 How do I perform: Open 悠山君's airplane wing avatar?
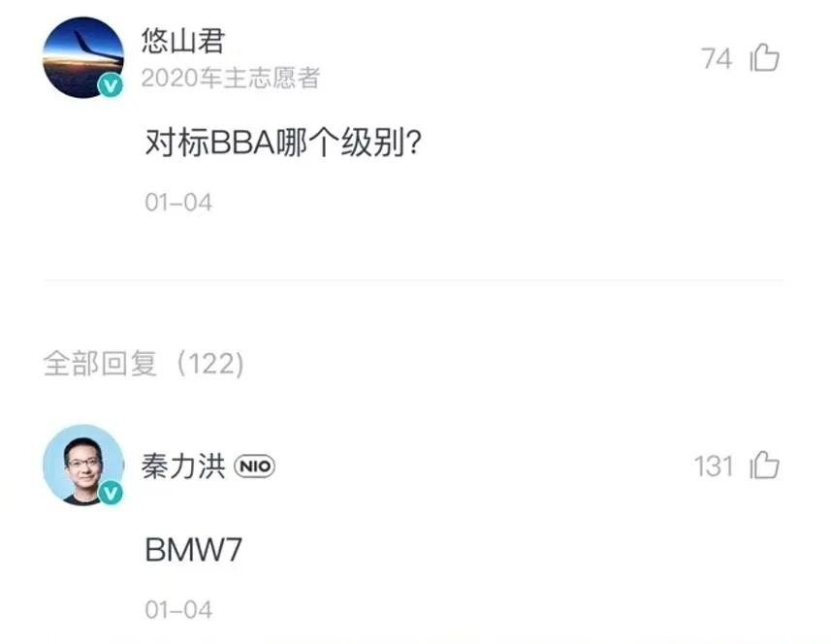(x=83, y=57)
